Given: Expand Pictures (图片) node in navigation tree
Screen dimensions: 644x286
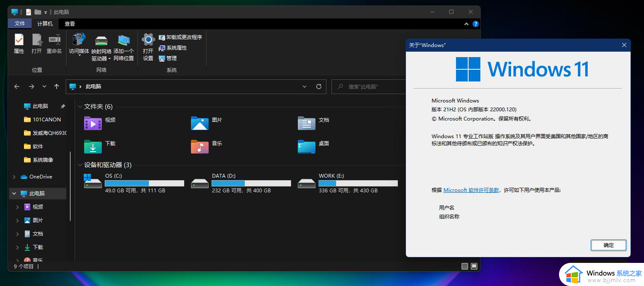Looking at the screenshot, I should (x=18, y=220).
